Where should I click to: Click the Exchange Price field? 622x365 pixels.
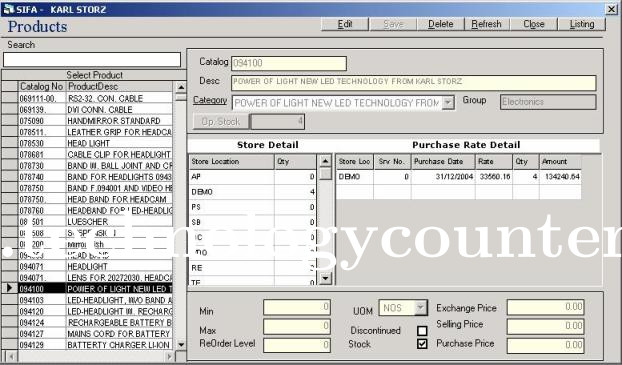pyautogui.click(x=545, y=307)
